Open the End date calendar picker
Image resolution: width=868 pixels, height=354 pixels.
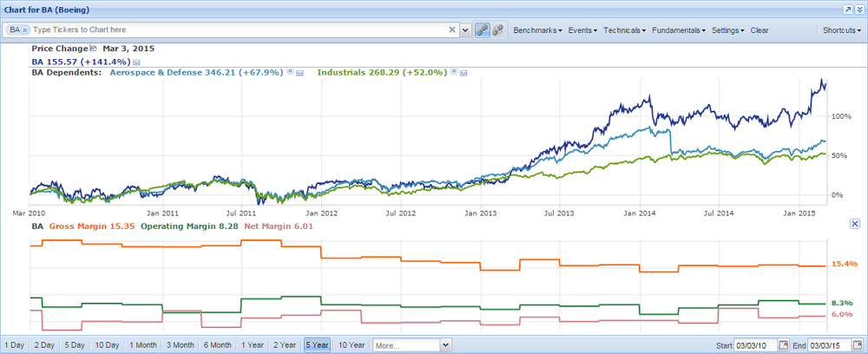click(858, 345)
